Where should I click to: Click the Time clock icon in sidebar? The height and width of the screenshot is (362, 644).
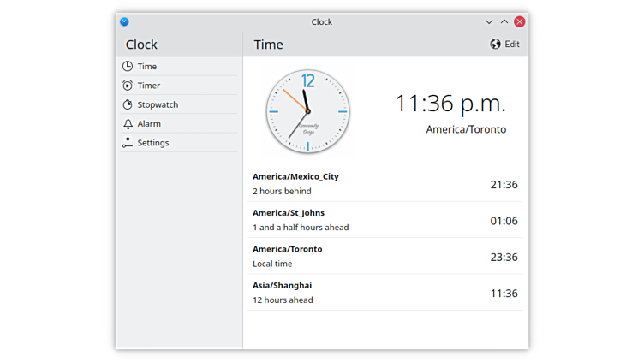(128, 67)
